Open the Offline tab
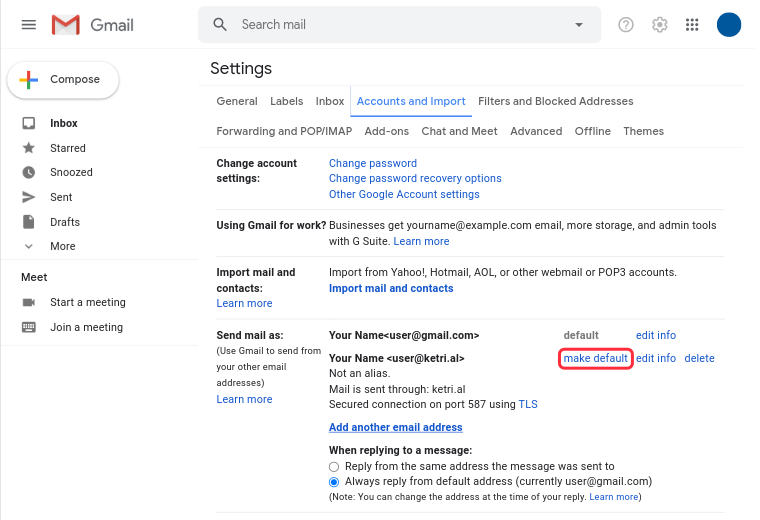The width and height of the screenshot is (760, 520). pos(593,131)
